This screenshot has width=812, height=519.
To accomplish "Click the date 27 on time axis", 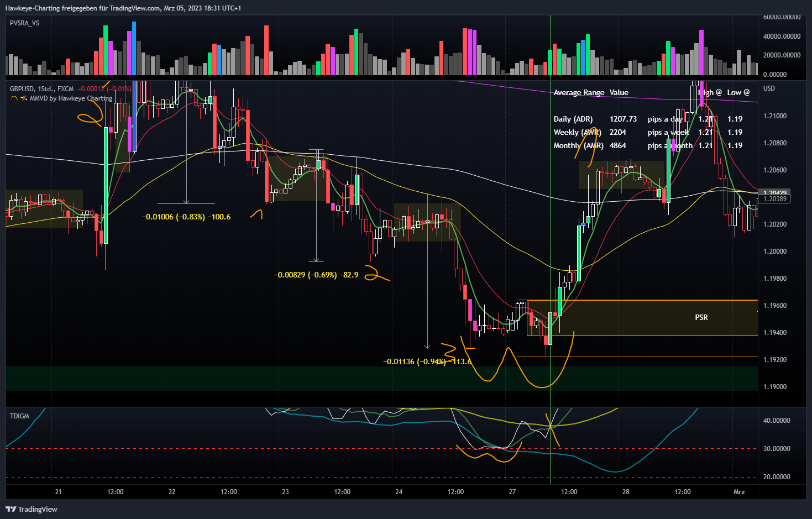I will (512, 492).
